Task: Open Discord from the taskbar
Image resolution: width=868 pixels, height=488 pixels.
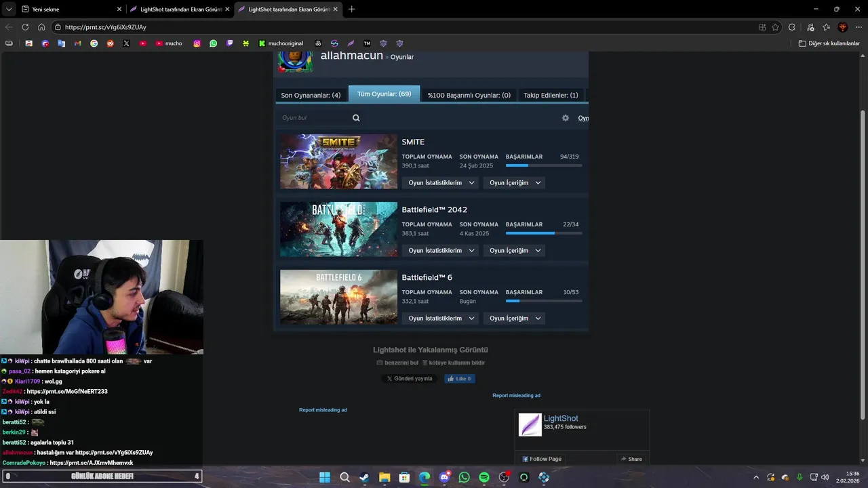Action: 444,477
